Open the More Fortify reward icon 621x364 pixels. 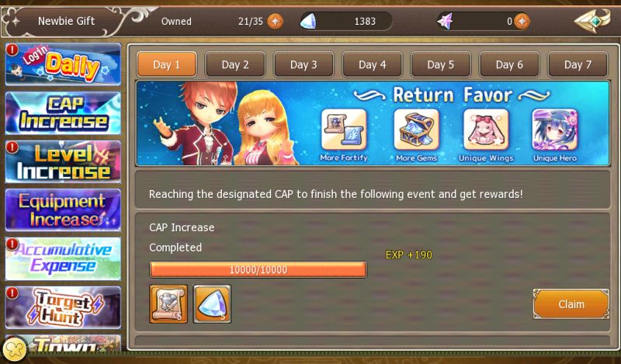[x=344, y=129]
